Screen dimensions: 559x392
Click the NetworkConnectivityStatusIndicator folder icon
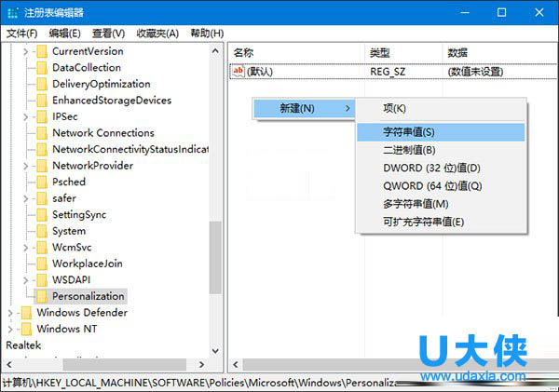pos(42,149)
